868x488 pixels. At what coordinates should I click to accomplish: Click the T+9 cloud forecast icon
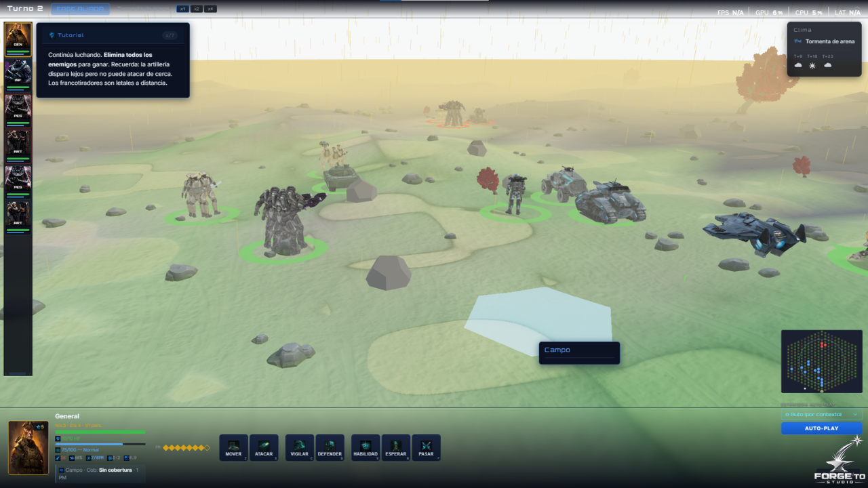click(798, 65)
